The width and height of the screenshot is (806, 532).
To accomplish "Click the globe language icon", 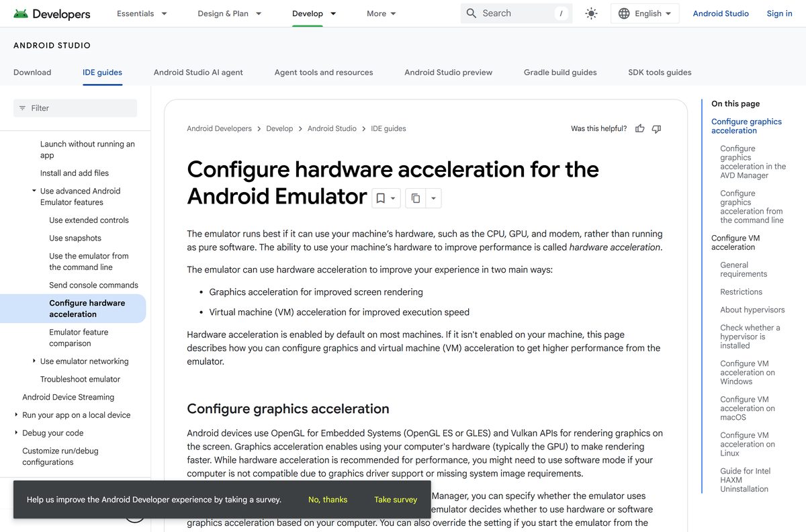I will coord(624,13).
